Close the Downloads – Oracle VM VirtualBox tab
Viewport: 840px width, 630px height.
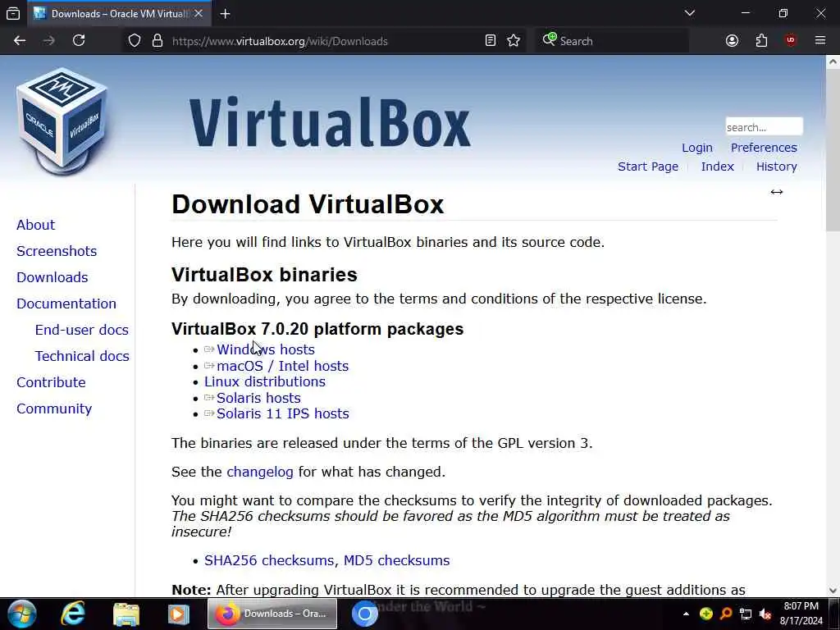coord(199,13)
